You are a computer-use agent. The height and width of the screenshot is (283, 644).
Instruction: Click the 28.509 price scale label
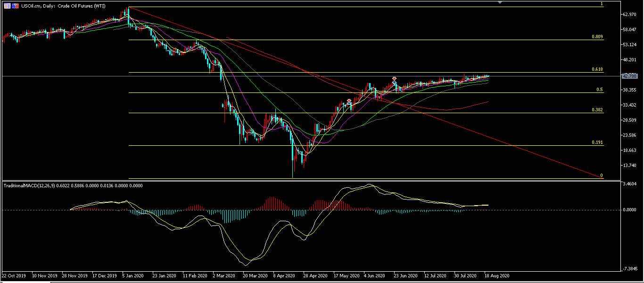(630, 120)
